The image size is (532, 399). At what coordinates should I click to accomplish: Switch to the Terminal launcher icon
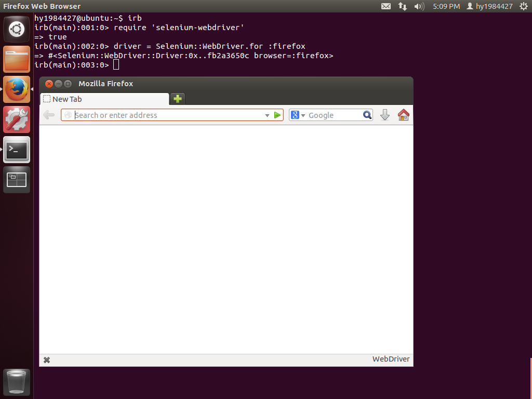tap(17, 150)
